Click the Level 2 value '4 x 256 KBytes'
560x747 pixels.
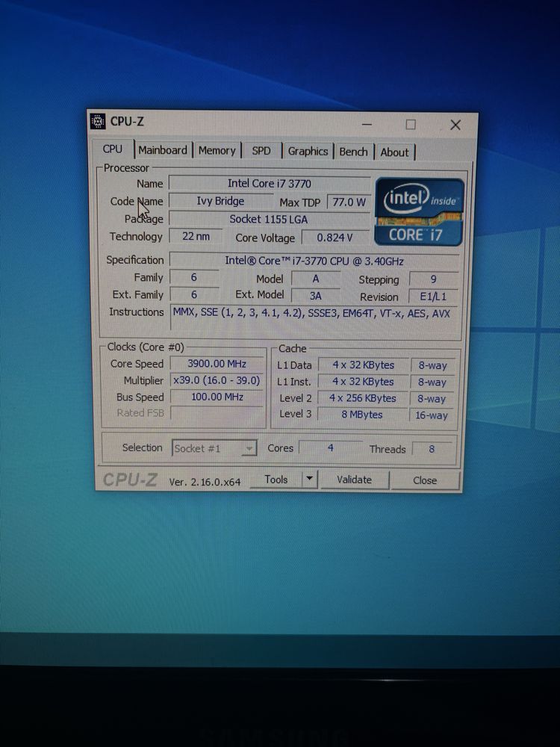click(363, 398)
